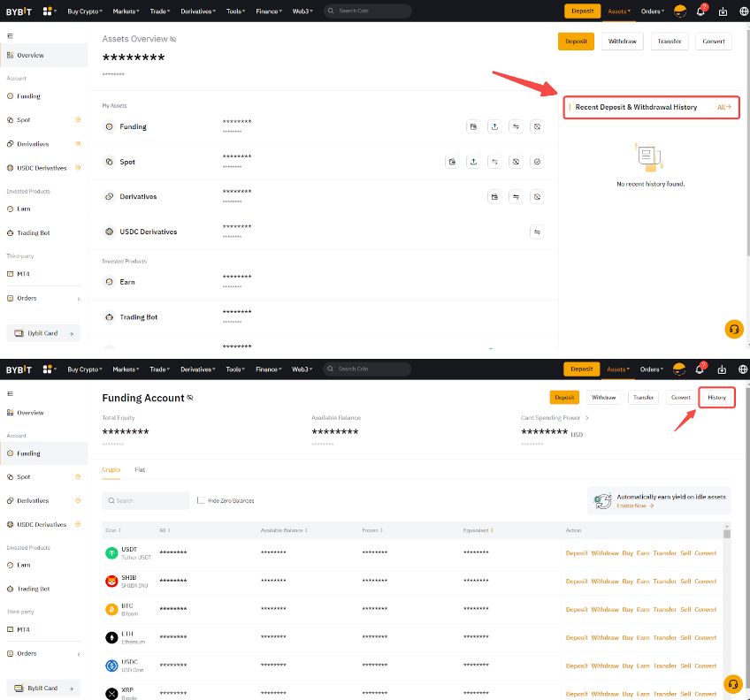Click the transfer arrows icon in USDC Derivatives row
This screenshot has height=700, width=750.
[x=537, y=232]
